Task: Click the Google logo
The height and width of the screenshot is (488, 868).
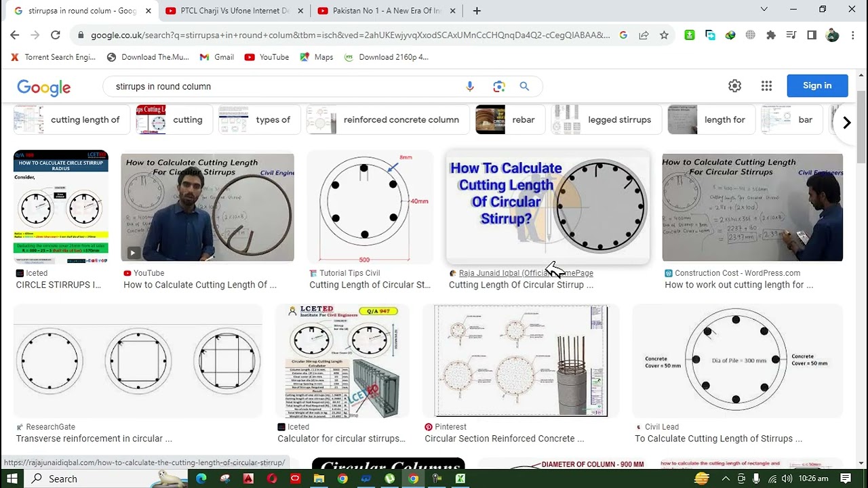Action: pyautogui.click(x=44, y=87)
